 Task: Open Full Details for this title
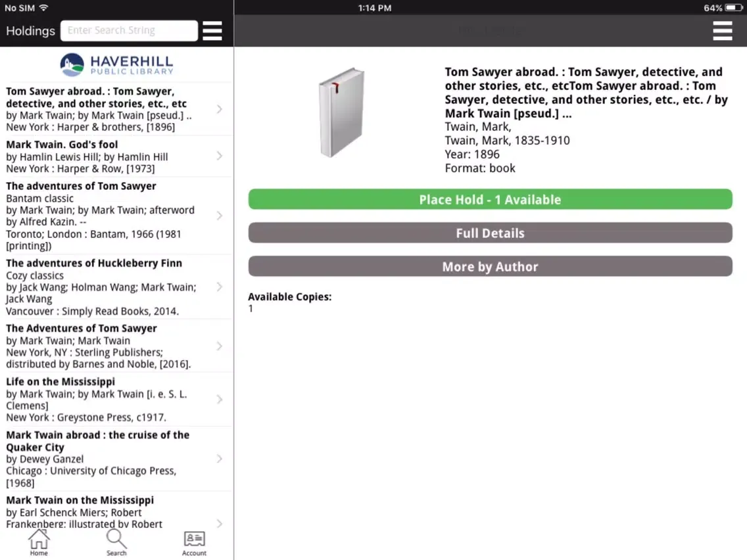click(x=491, y=233)
